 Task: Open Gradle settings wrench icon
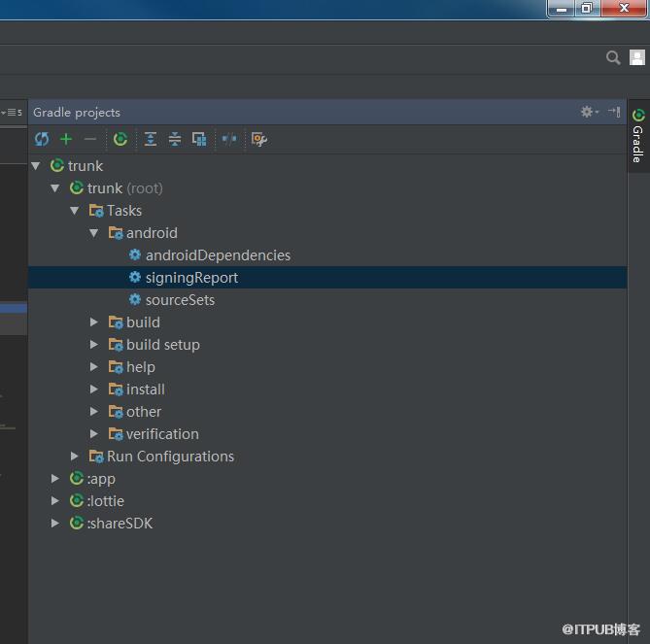(x=259, y=139)
